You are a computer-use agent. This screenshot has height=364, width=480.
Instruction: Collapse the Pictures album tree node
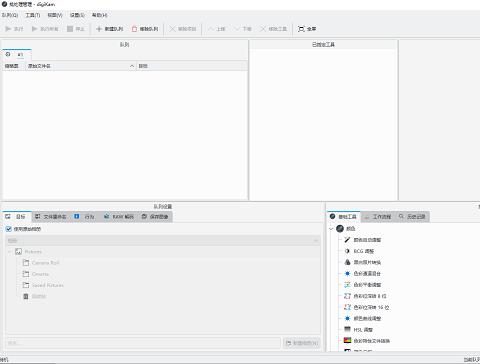[10, 252]
